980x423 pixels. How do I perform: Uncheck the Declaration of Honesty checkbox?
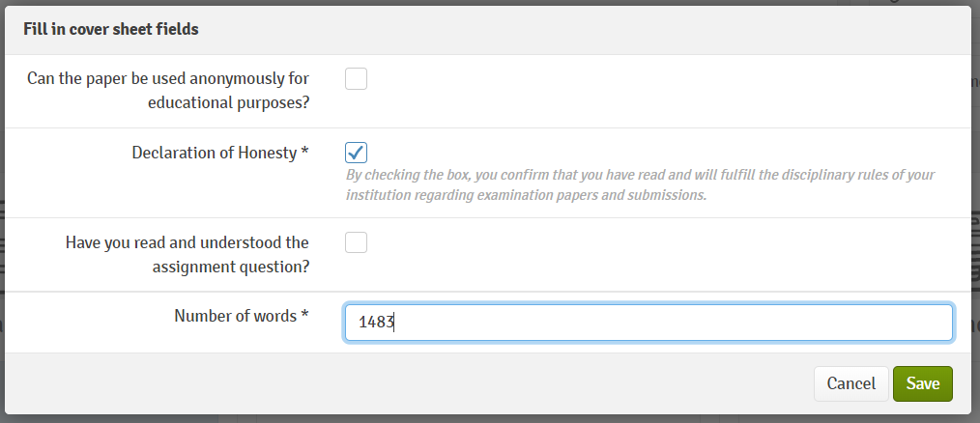pos(356,153)
